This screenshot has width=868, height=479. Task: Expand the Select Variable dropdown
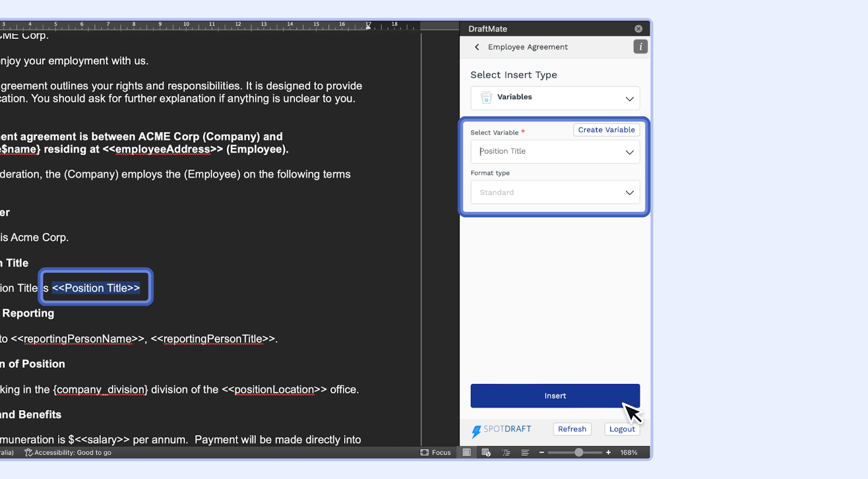pos(555,152)
